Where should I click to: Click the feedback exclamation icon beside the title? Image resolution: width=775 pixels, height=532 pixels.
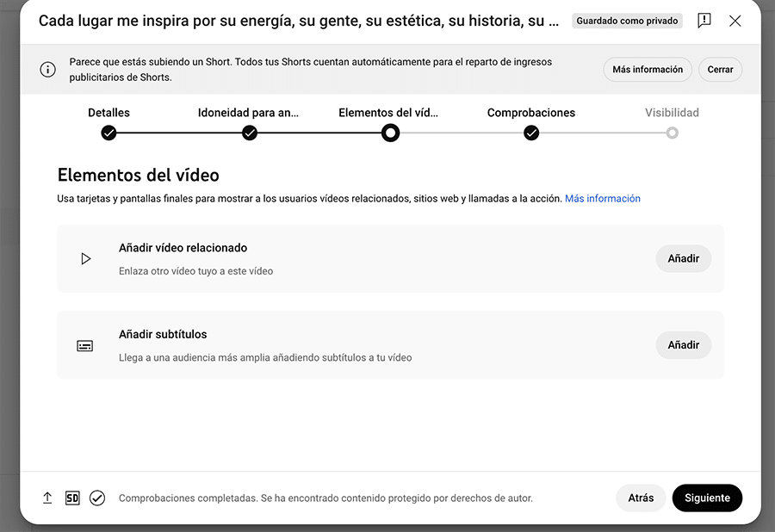click(x=704, y=21)
